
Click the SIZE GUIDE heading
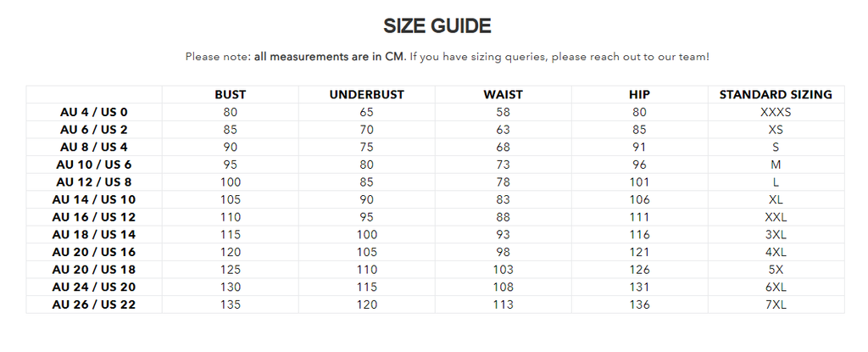437,25
